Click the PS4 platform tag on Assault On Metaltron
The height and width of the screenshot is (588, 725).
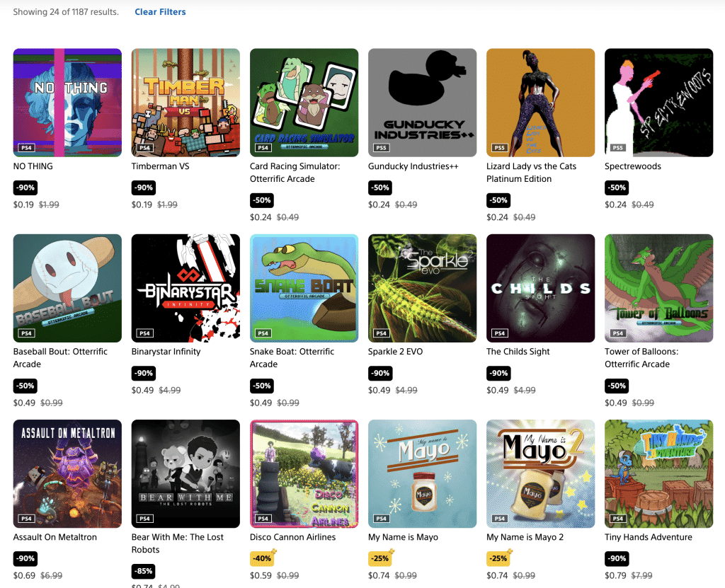pyautogui.click(x=26, y=519)
